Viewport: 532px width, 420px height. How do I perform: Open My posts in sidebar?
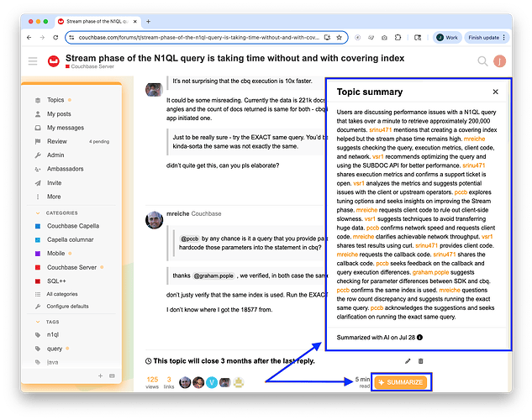[59, 114]
